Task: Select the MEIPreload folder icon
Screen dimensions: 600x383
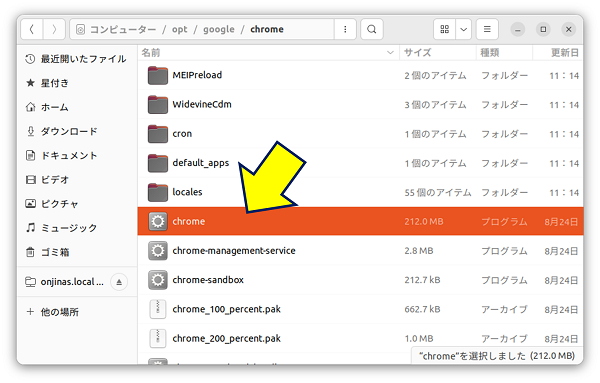Action: 158,75
